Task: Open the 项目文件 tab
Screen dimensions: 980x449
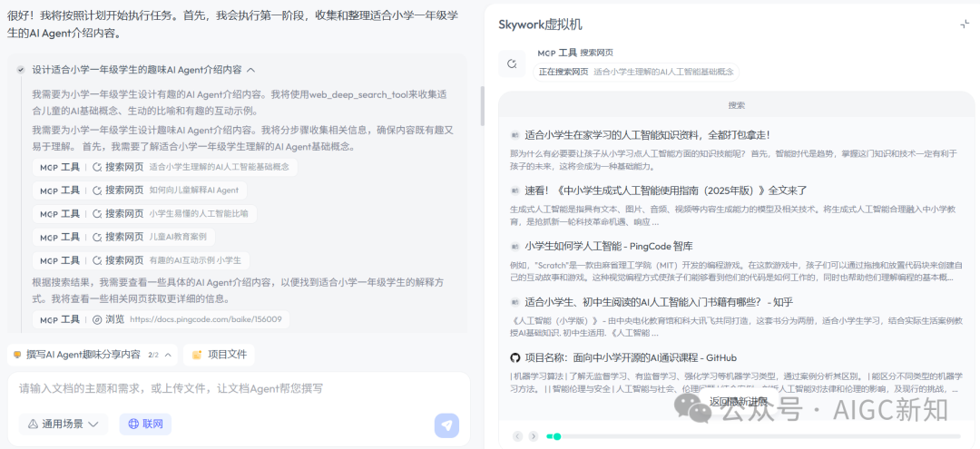Action: [x=219, y=355]
